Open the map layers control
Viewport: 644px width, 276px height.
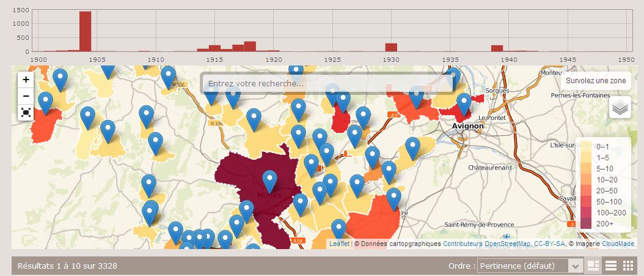click(620, 108)
